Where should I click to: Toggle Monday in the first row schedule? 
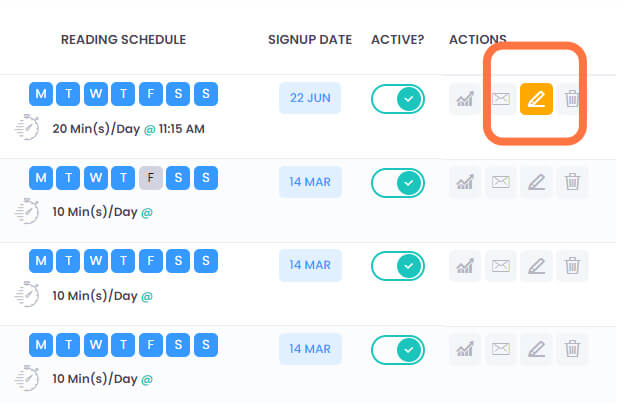coord(41,94)
